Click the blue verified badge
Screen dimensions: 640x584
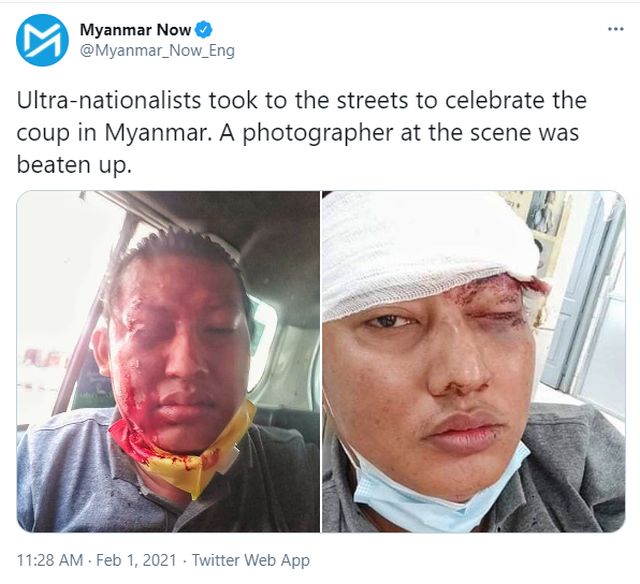pyautogui.click(x=203, y=29)
